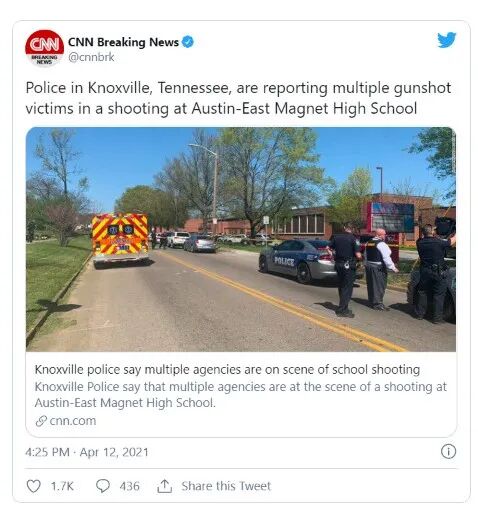Screen dimensions: 478x514
Task: Click the article headline about school shooting
Action: coord(227,369)
